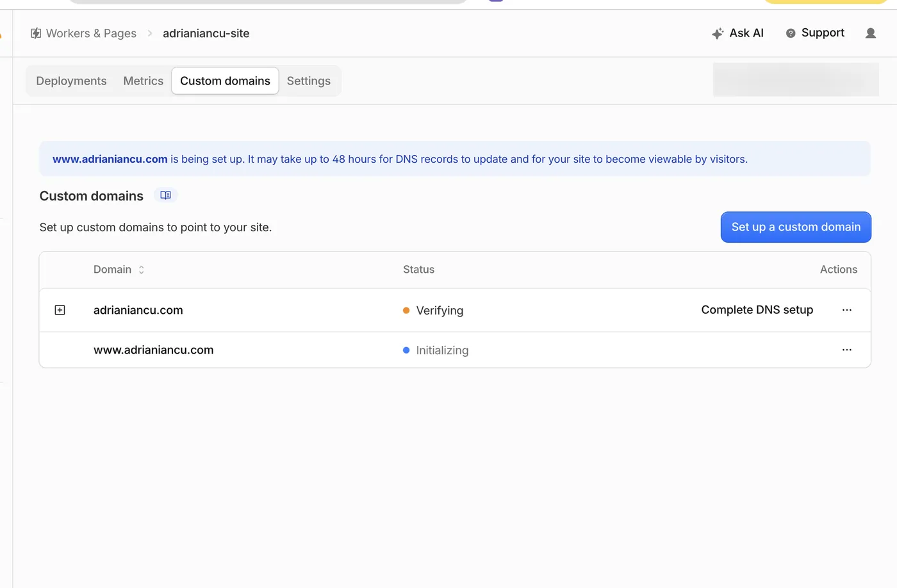Screen dimensions: 897x588
Task: Click the 'Set up custom domains to point' description
Action: pyautogui.click(x=156, y=227)
